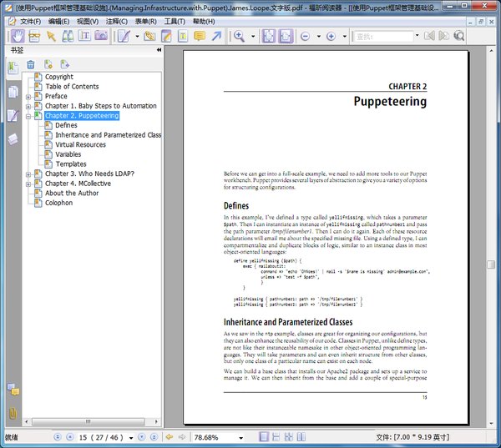Go to Virtual Resources bookmark
Screen dimensions: 501x448
(x=80, y=144)
